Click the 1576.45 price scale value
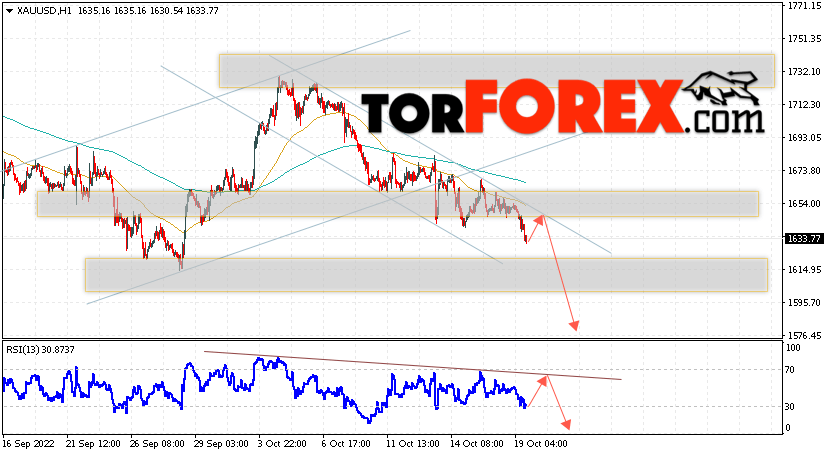This screenshot has width=828, height=455. (804, 336)
